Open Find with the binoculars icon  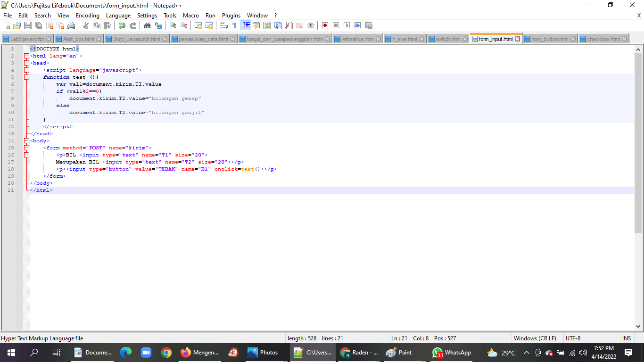148,25
